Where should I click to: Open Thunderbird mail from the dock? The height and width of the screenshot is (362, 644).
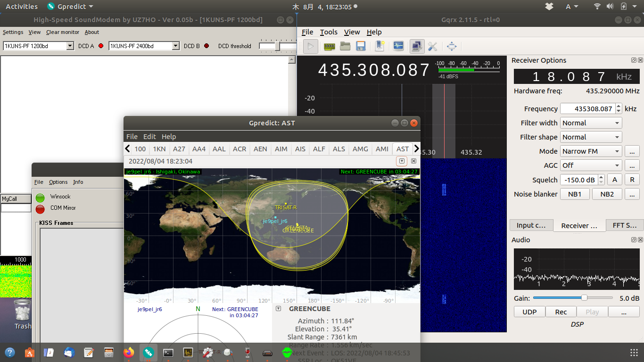click(x=69, y=352)
